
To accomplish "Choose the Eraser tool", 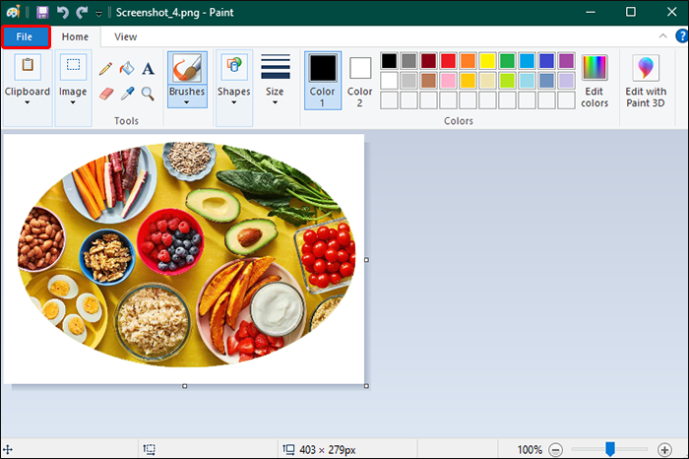I will point(106,94).
